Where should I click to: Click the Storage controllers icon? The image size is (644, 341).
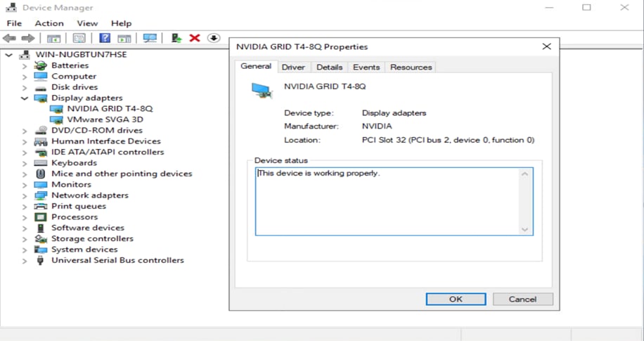point(41,239)
